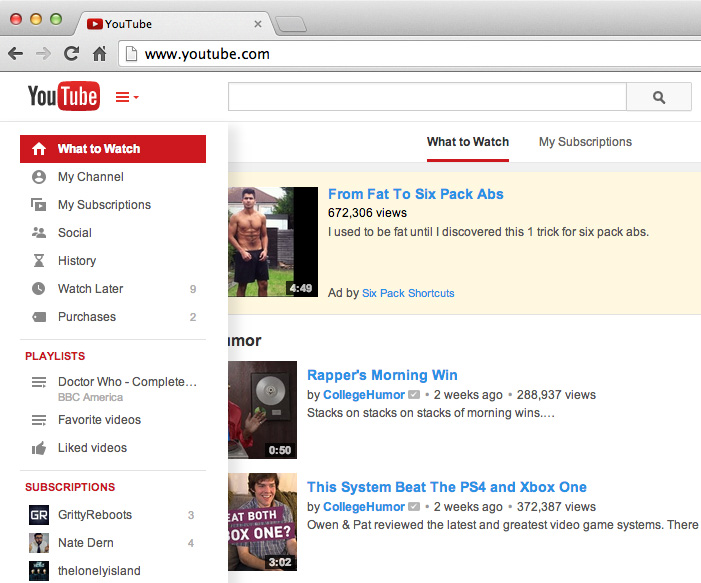
Task: Click the Purchases count 2
Action: (193, 317)
